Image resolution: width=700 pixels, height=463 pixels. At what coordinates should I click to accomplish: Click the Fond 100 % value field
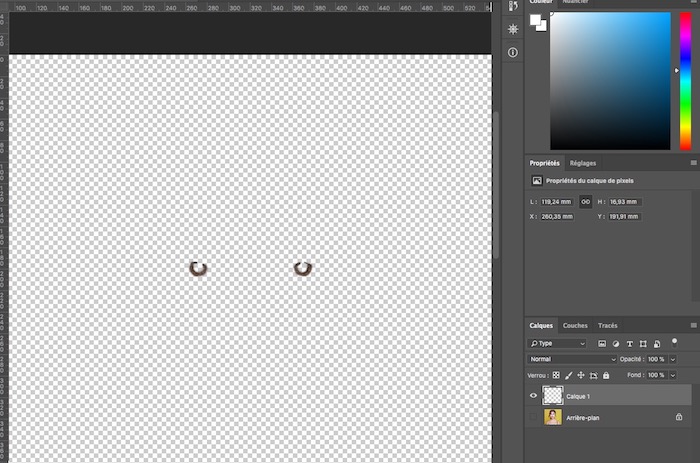tap(656, 375)
